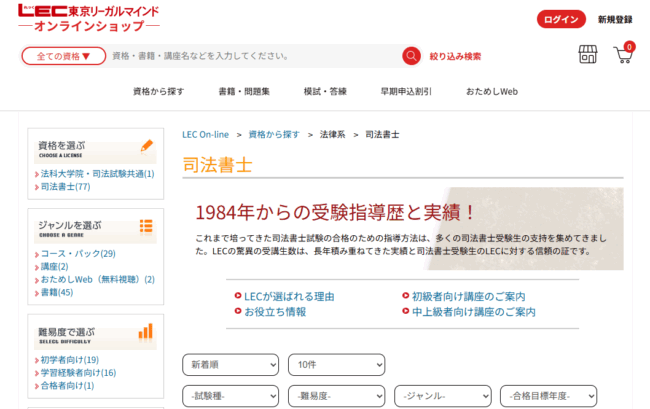The image size is (650, 409).
Task: Open 中上級者向け講座のご案内 link
Action: (x=474, y=312)
